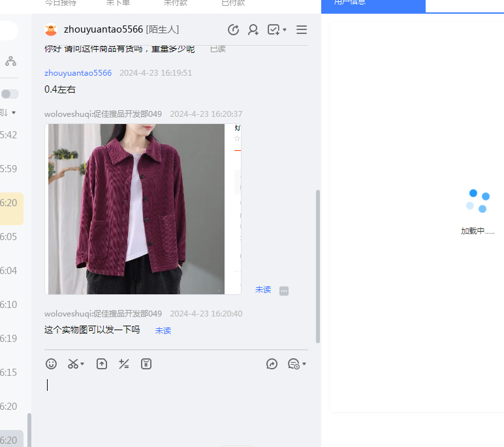504x447 pixels.
Task: Click the refresh clock icon in chat header
Action: pyautogui.click(x=233, y=30)
